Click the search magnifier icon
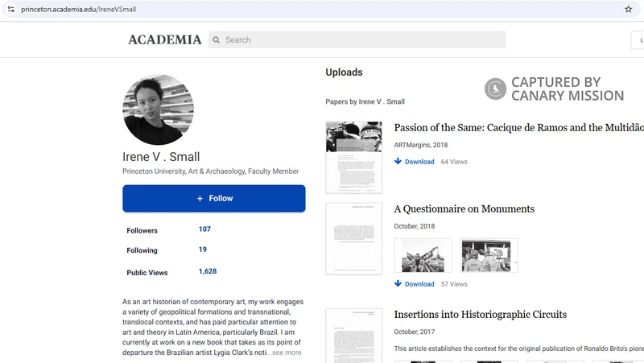The height and width of the screenshot is (363, 644). [217, 39]
